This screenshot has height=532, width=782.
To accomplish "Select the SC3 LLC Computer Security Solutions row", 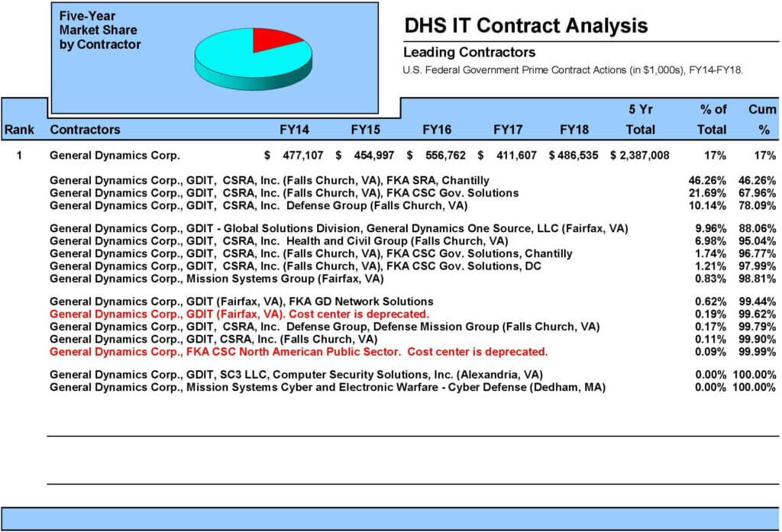I will click(x=296, y=375).
